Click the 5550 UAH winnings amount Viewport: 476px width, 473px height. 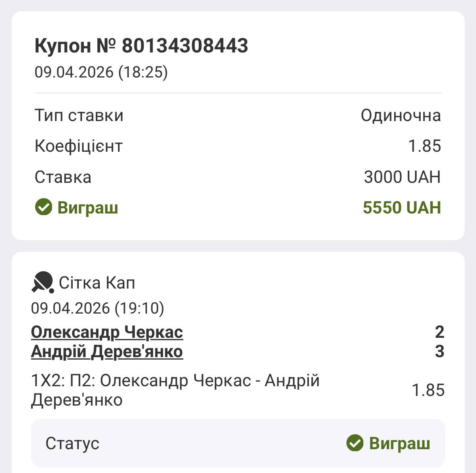point(402,207)
